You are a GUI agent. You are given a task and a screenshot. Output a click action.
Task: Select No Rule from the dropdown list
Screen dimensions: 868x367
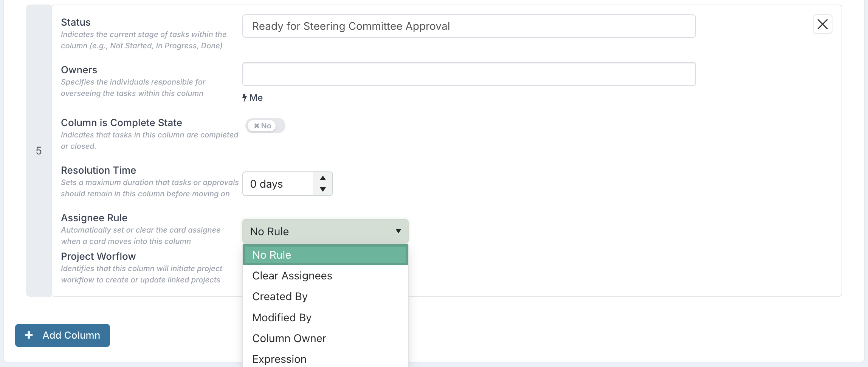[325, 255]
